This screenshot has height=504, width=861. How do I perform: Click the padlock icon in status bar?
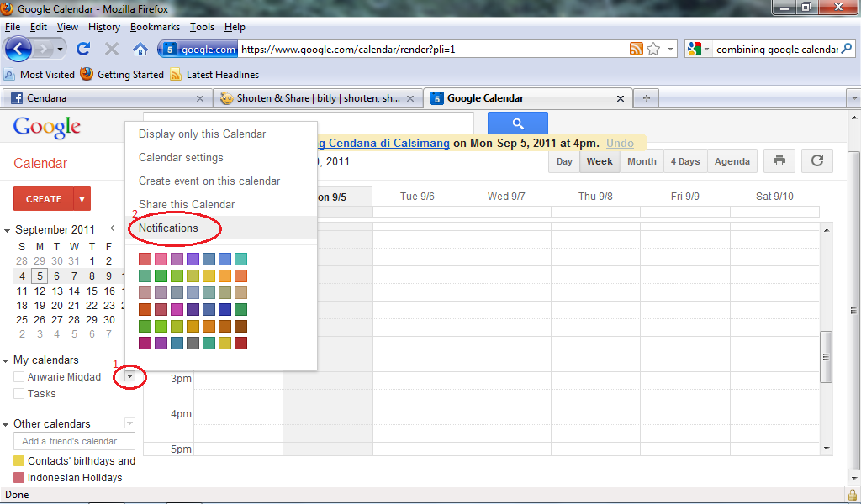(853, 495)
